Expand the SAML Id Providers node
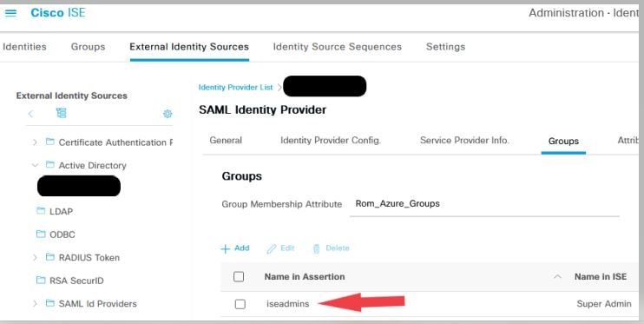 (35, 303)
